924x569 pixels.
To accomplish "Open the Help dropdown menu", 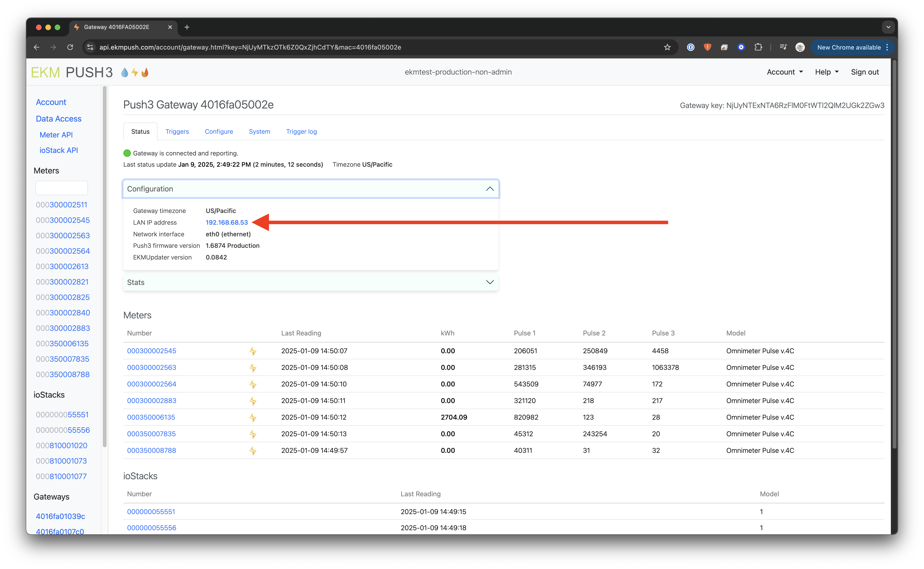I will 827,72.
